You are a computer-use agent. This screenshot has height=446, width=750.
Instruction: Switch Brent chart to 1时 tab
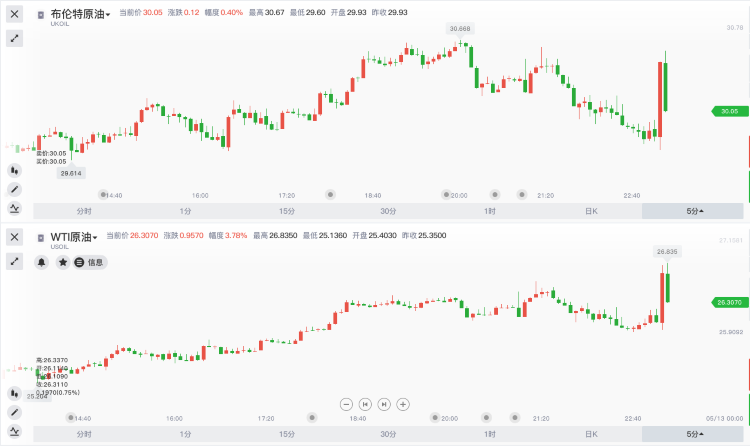490,211
